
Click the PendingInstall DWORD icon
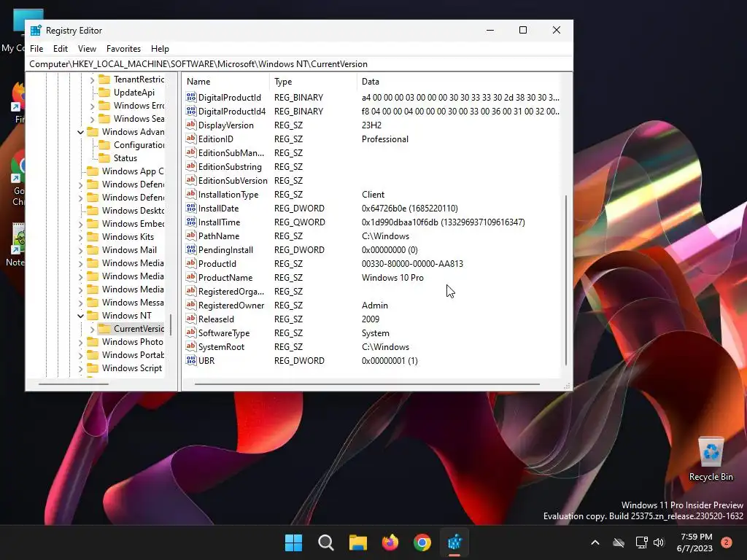(191, 249)
